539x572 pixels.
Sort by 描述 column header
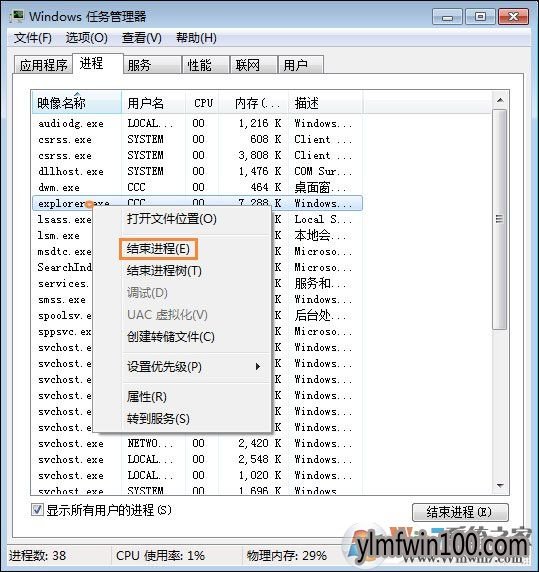[x=325, y=103]
